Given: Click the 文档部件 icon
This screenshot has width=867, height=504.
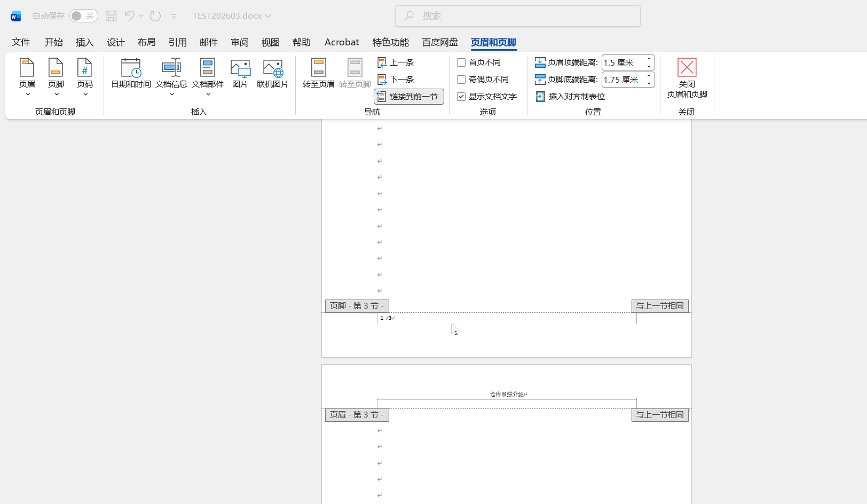Looking at the screenshot, I should coord(208,68).
